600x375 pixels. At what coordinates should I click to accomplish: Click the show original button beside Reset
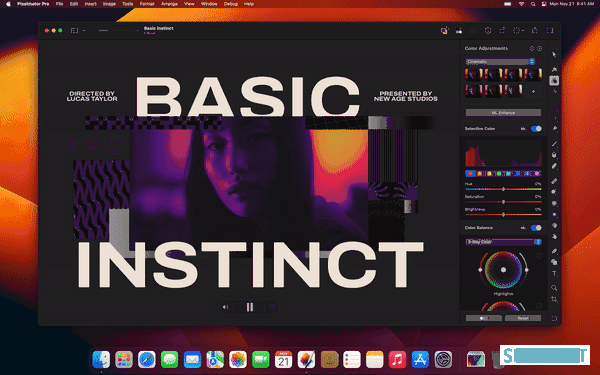point(484,318)
